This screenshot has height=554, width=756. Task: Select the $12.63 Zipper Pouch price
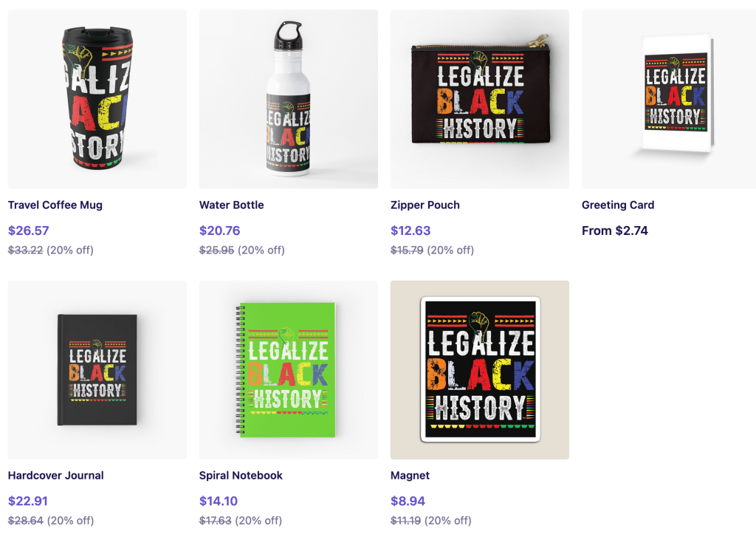pyautogui.click(x=410, y=230)
